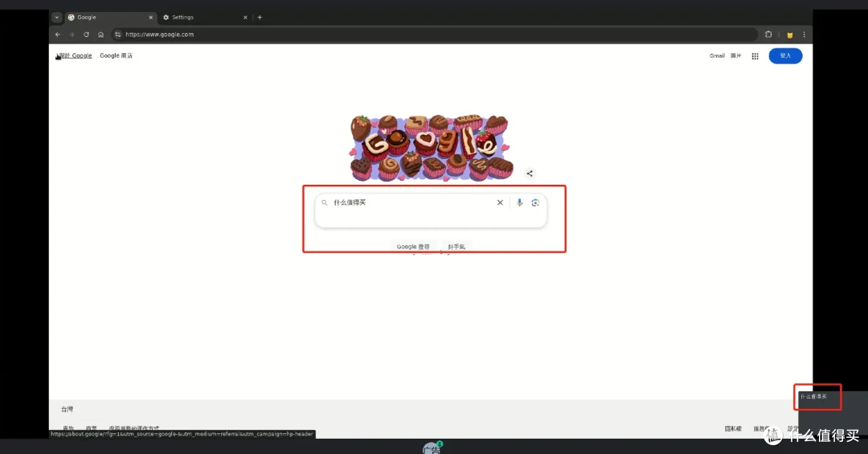Open a new tab with plus
The width and height of the screenshot is (868, 454).
(260, 17)
